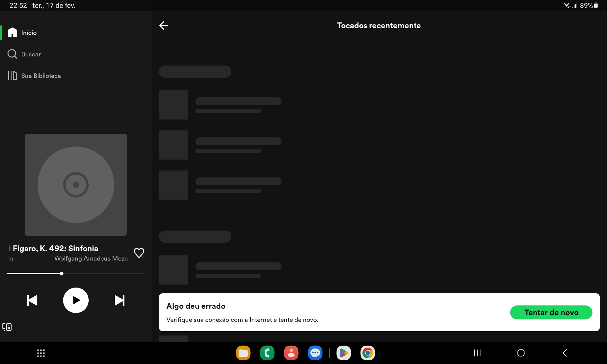607x364 pixels.
Task: Go to the previous track
Action: [x=32, y=300]
